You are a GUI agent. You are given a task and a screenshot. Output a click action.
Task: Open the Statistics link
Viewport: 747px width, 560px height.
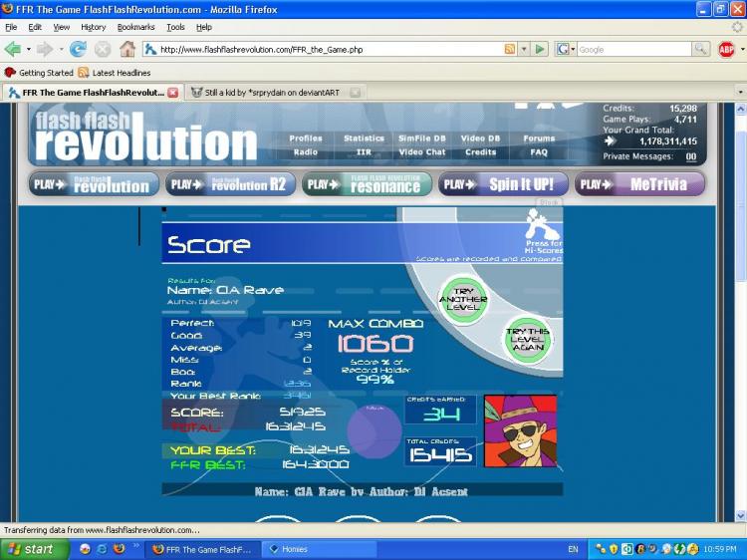364,139
